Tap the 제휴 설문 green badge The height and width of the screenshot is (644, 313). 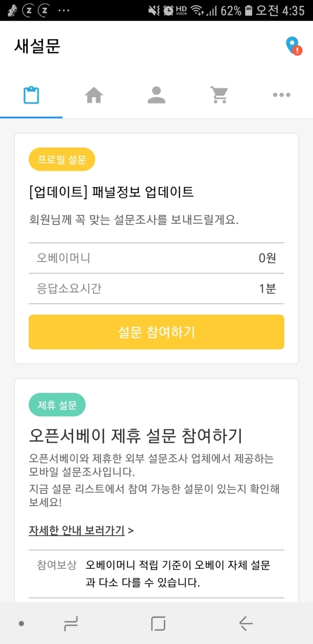57,405
